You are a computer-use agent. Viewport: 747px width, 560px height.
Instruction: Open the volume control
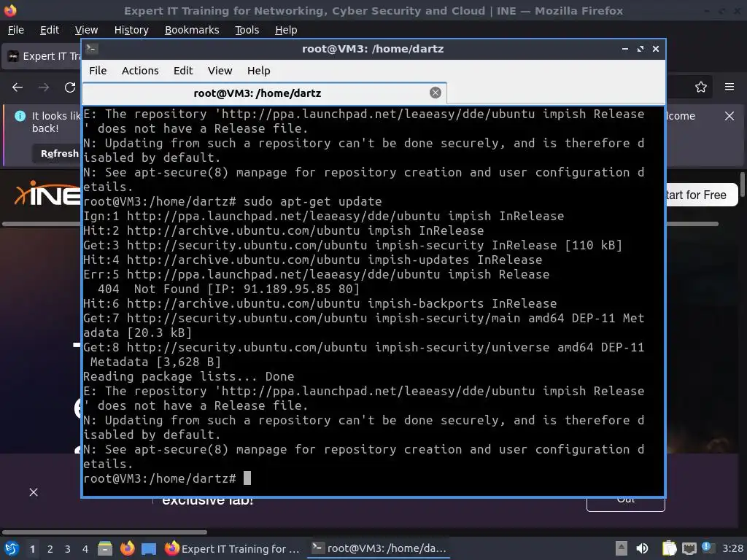642,548
